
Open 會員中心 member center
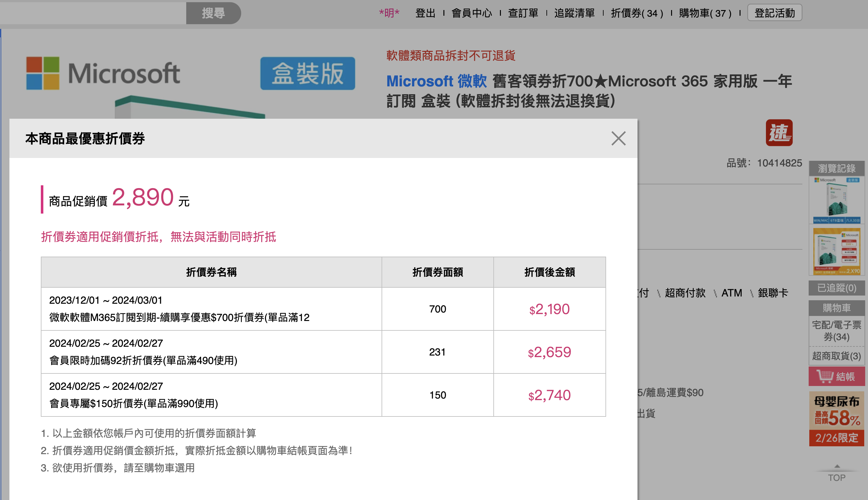(472, 13)
